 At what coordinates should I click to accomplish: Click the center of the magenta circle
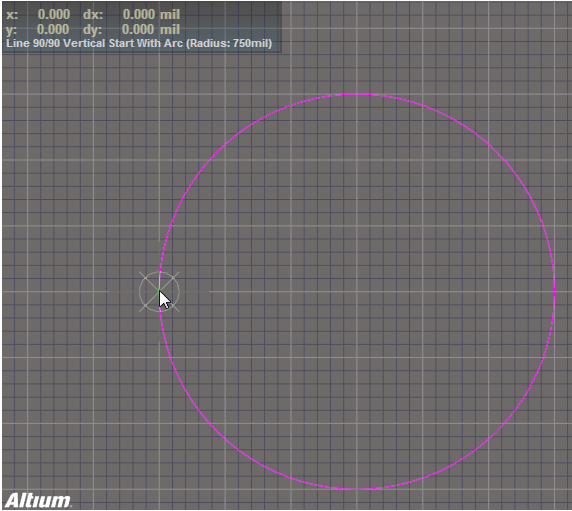point(357,291)
